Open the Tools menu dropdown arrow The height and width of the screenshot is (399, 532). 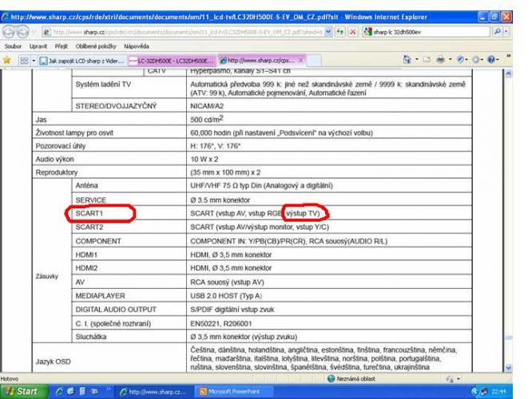[482, 60]
